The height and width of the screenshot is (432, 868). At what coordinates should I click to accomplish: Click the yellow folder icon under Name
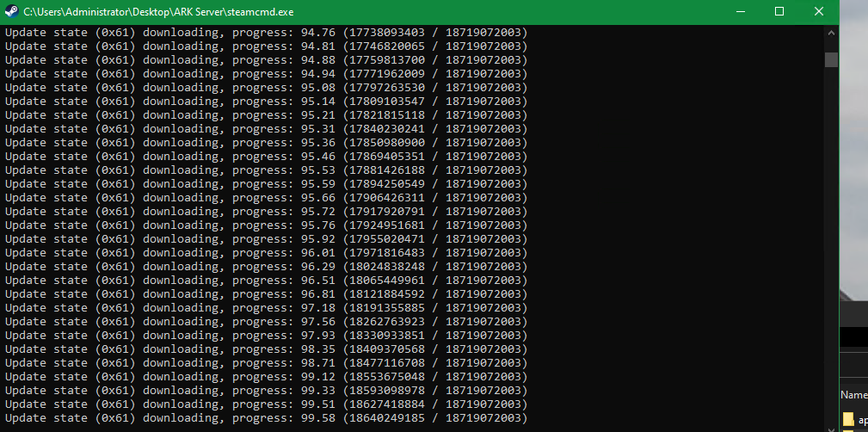[x=848, y=419]
